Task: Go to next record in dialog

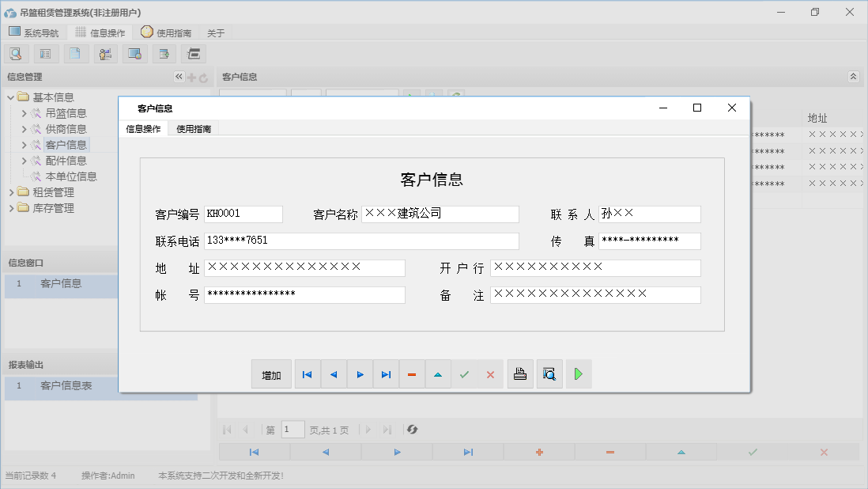Action: pyautogui.click(x=360, y=374)
